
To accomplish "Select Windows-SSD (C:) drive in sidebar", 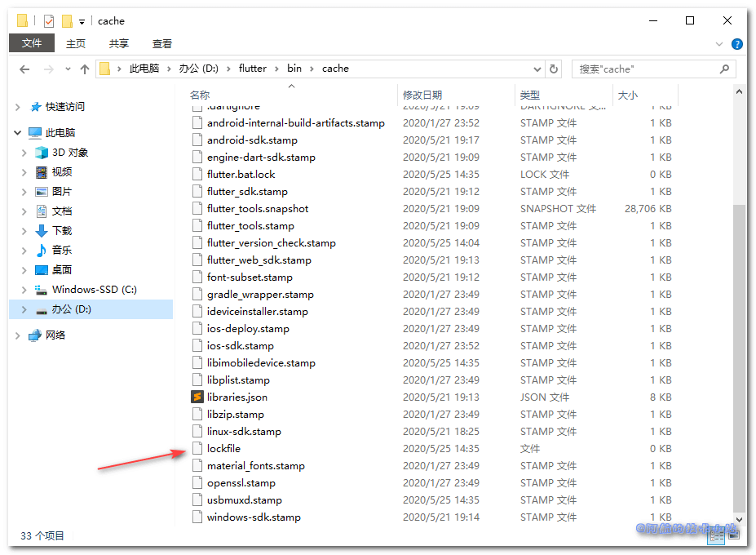I will [94, 290].
